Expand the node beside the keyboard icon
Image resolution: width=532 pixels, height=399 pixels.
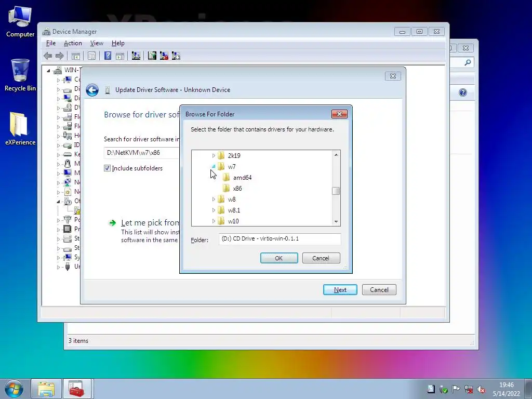click(58, 155)
